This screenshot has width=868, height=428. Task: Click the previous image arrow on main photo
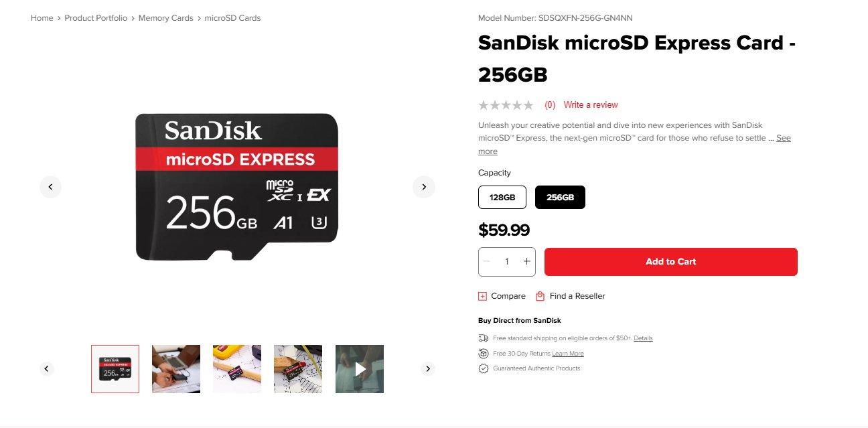50,187
